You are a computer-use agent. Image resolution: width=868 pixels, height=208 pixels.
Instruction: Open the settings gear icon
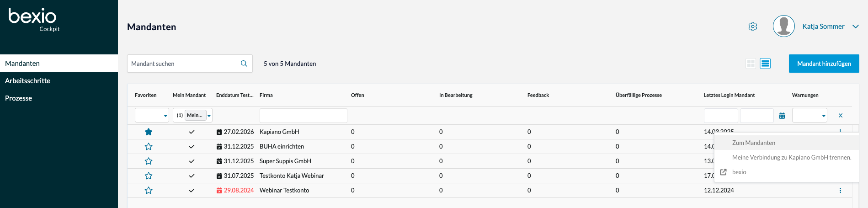coord(753,27)
